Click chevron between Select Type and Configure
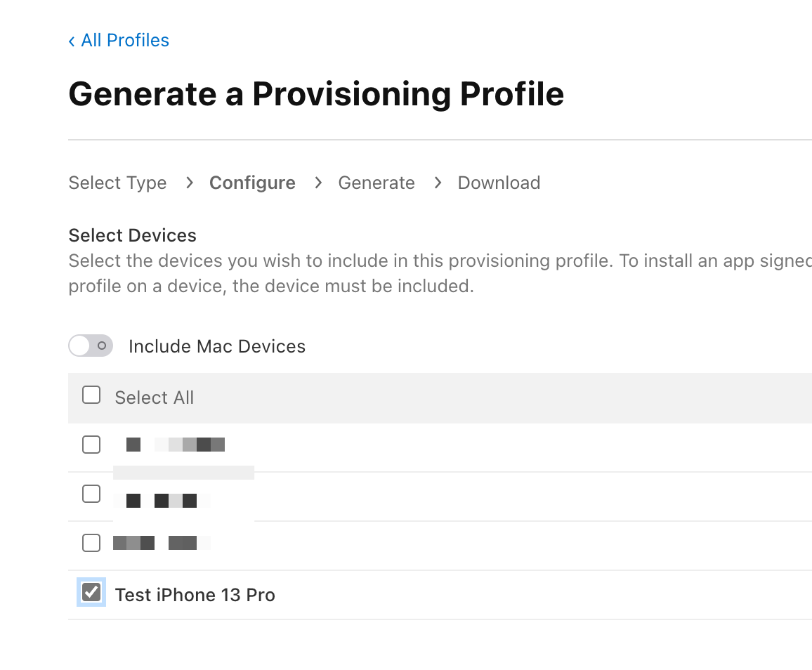The height and width of the screenshot is (670, 812). pos(189,183)
